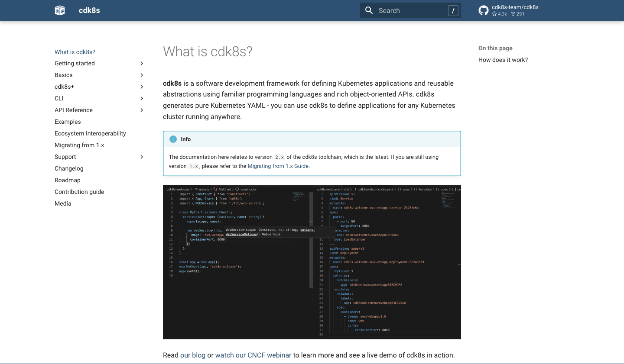Click the 4.3k stars count

500,14
